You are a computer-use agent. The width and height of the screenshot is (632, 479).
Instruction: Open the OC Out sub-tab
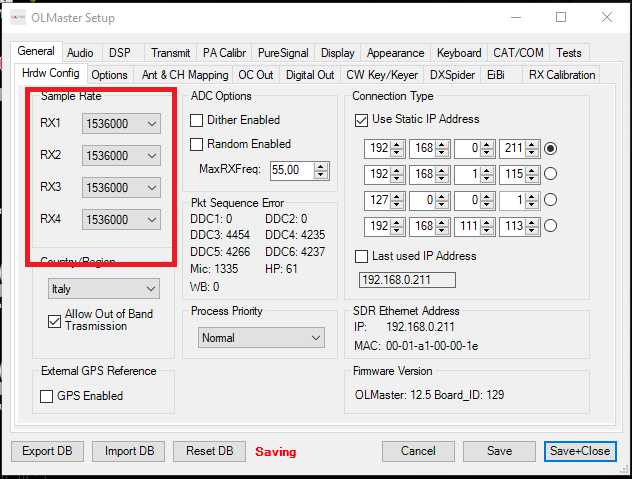[x=256, y=75]
